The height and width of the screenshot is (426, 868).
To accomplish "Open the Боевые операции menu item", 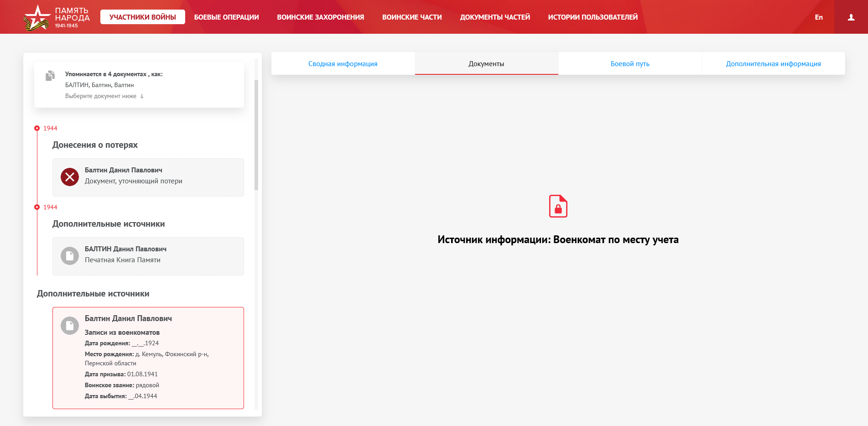I will click(226, 17).
